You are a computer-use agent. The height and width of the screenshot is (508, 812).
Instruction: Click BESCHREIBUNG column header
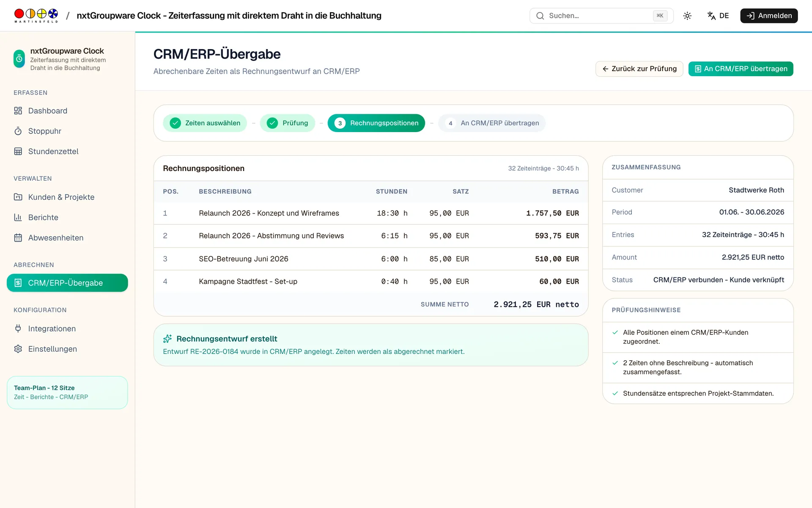225,191
